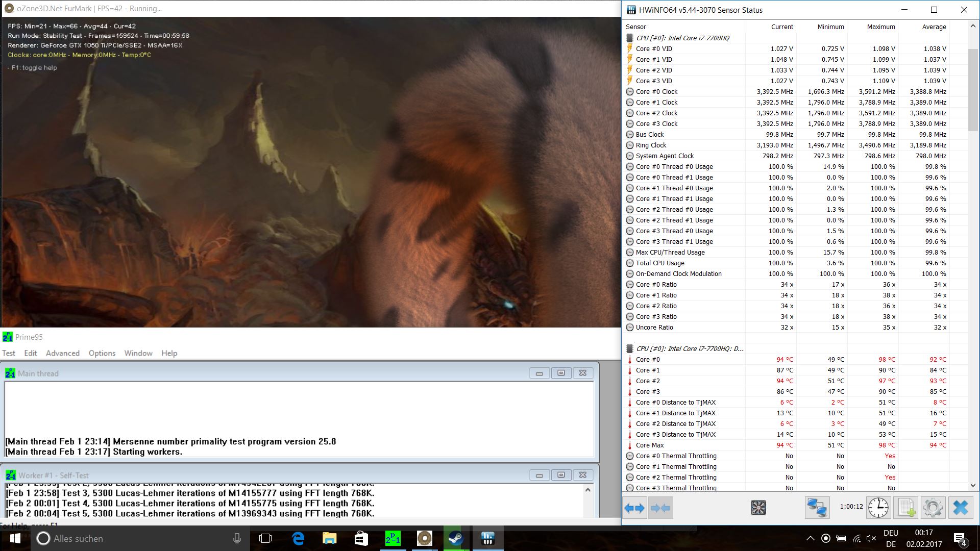
Task: Open HWiNFO remote network monitoring icon
Action: 817,508
